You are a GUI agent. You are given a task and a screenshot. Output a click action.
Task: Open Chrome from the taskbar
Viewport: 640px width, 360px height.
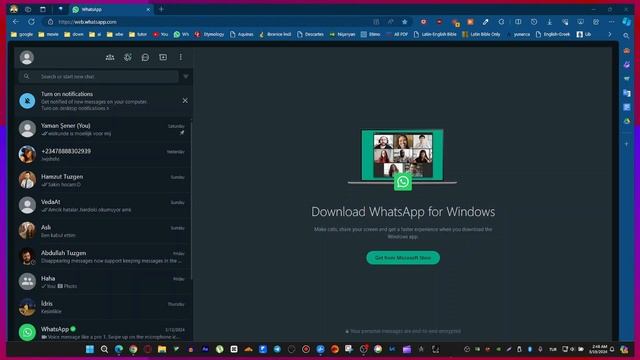point(133,349)
